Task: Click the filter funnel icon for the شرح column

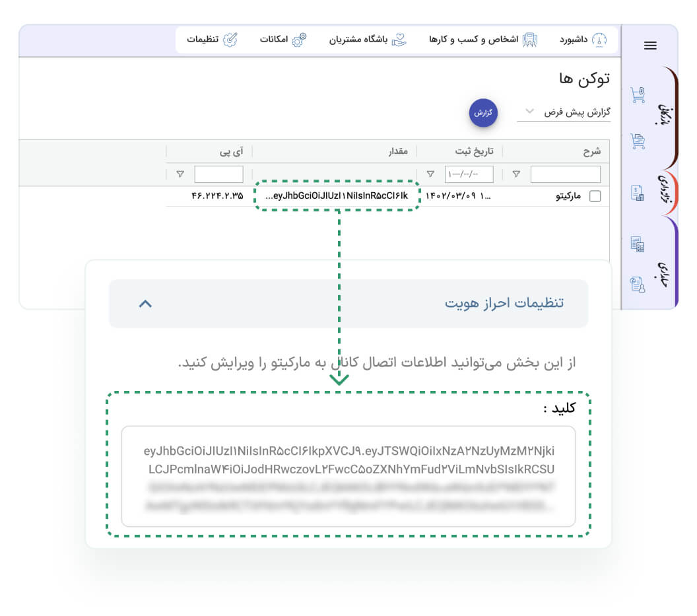Action: click(x=516, y=174)
